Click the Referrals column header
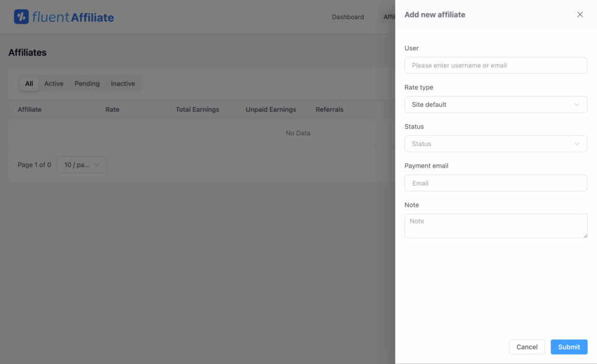The height and width of the screenshot is (364, 597). click(329, 109)
